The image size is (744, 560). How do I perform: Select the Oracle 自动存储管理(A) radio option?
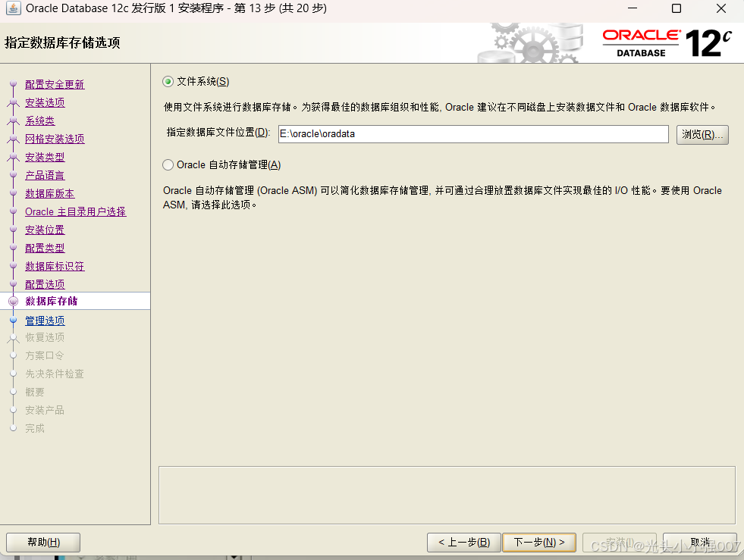click(168, 165)
